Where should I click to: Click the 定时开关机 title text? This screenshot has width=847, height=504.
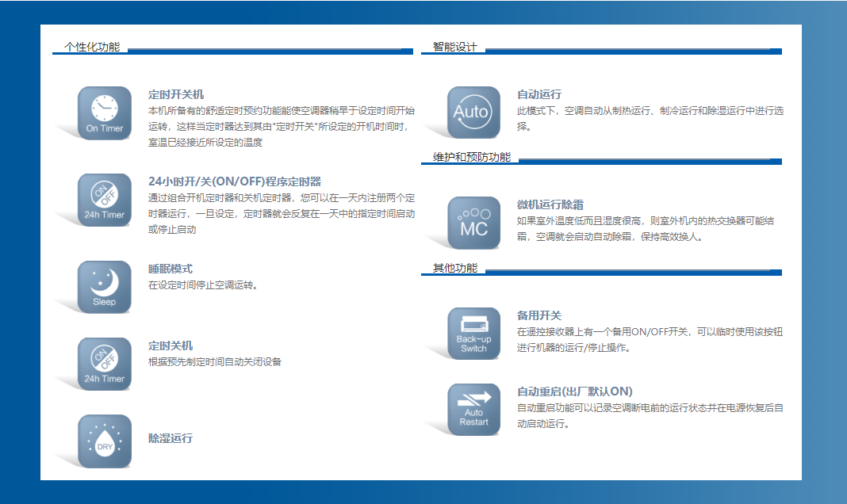tap(176, 94)
